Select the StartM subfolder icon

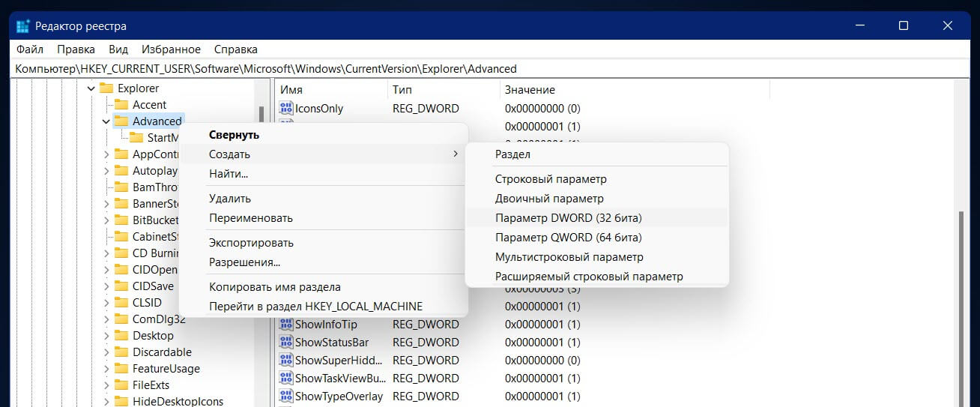click(136, 138)
